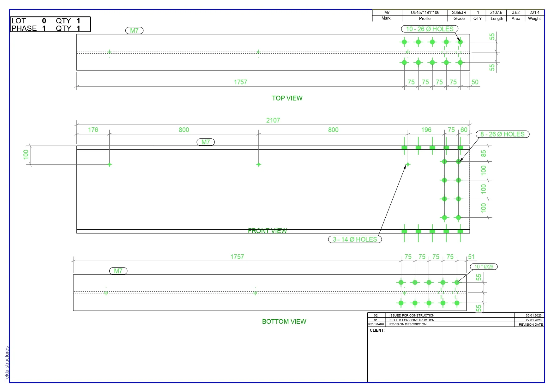This screenshot has width=554, height=392.
Task: Click the "221.4" weight cell
Action: [x=534, y=13]
